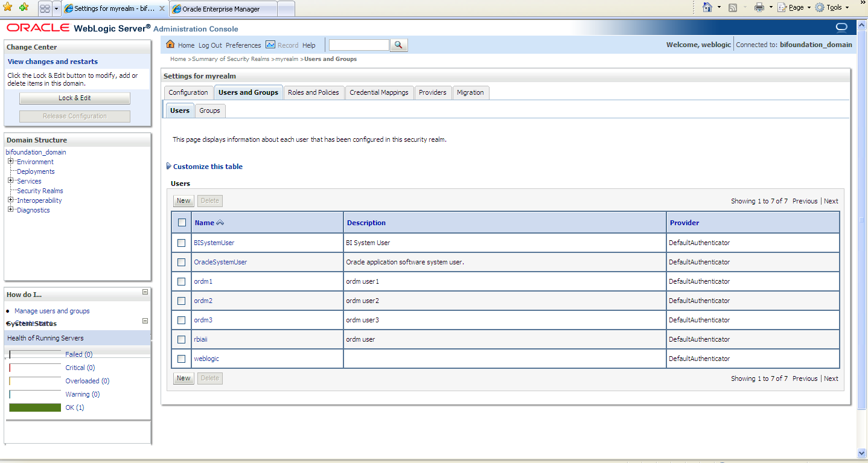Tick the checkbox for user ordm2

coord(182,301)
